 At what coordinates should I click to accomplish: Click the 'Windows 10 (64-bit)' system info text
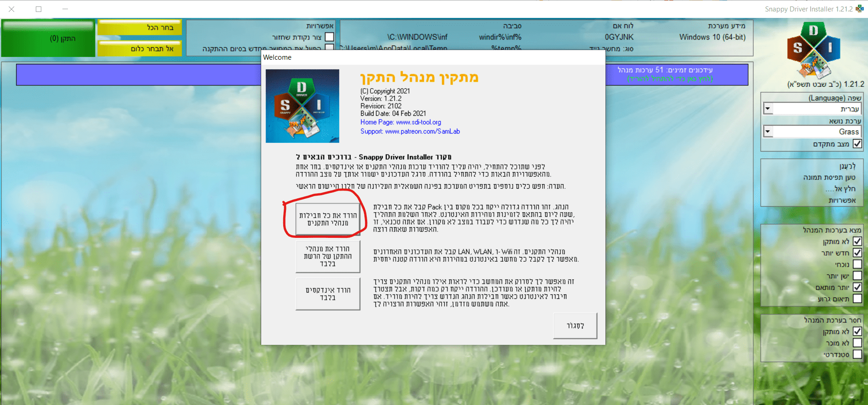712,37
